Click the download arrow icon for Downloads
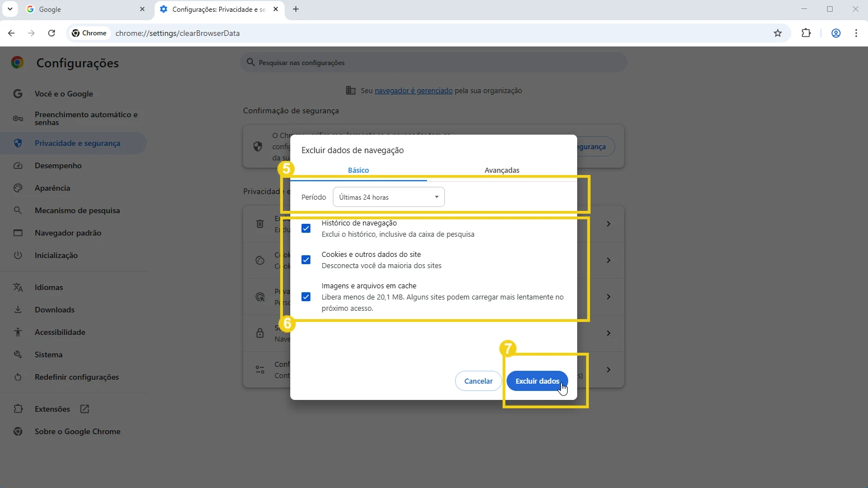Image resolution: width=868 pixels, height=488 pixels. point(18,310)
